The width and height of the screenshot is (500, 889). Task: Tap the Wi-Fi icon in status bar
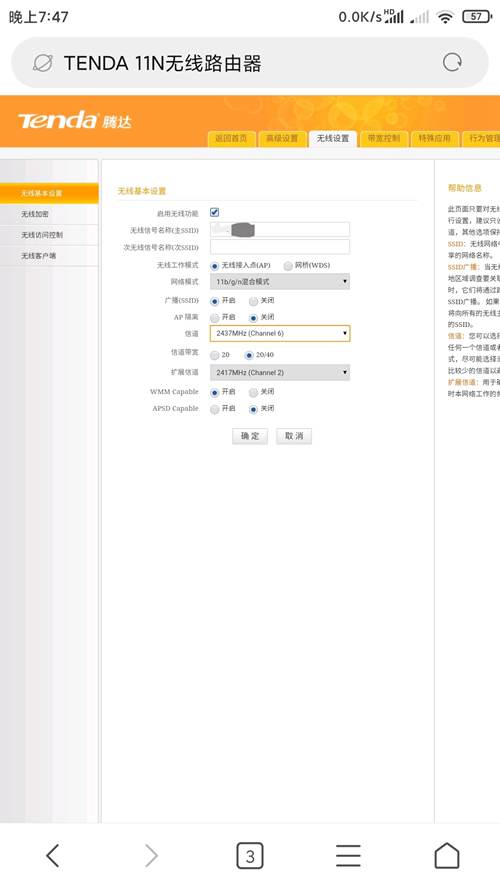[x=446, y=17]
